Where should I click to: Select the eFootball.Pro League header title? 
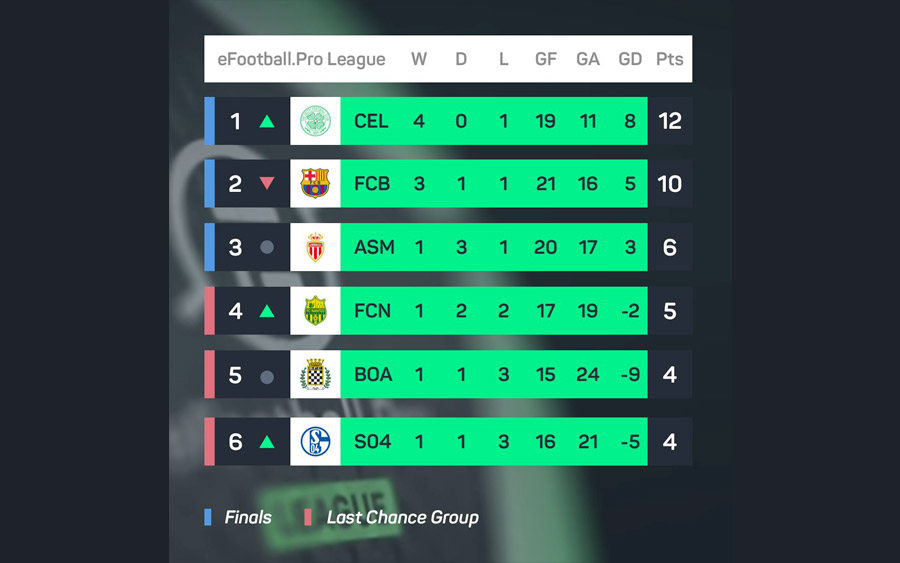(301, 60)
